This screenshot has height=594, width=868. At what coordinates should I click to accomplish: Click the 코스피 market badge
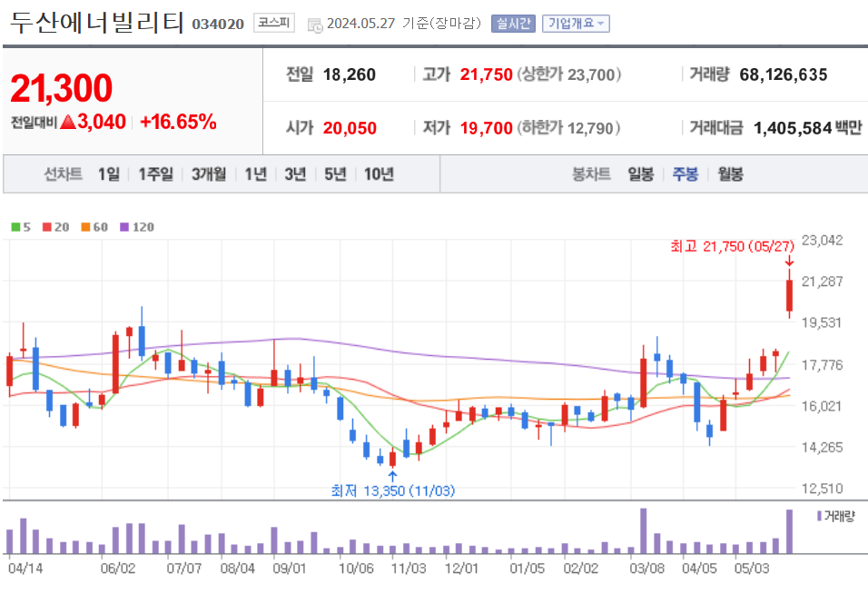coord(274,23)
